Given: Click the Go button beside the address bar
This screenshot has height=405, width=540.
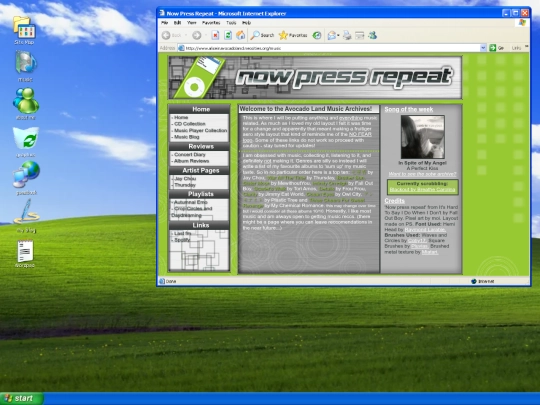Looking at the screenshot, I should (496, 48).
